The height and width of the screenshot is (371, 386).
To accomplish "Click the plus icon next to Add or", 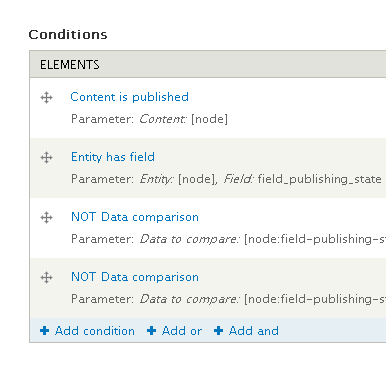I will (x=151, y=331).
